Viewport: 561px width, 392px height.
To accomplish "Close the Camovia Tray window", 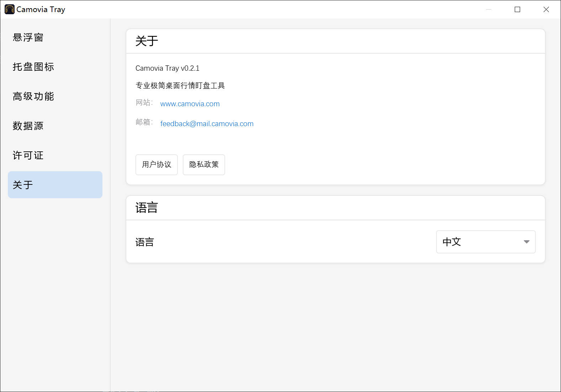I will click(546, 9).
